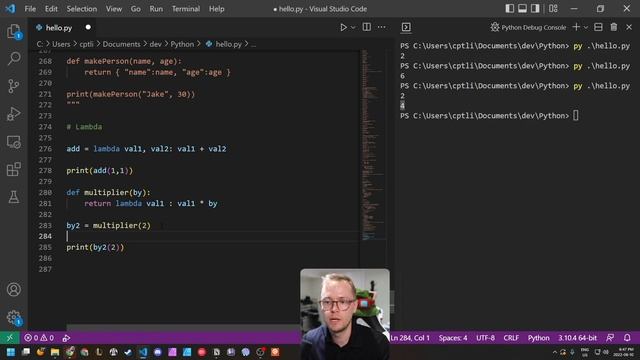This screenshot has width=640, height=360.
Task: Click the breadcrumb ellipsis symbol
Action: (253, 44)
